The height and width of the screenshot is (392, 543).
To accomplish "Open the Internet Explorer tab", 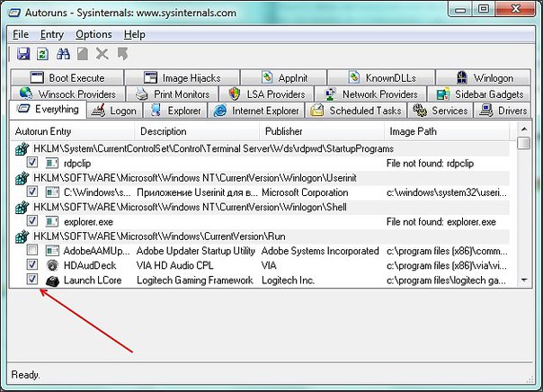I will point(256,111).
